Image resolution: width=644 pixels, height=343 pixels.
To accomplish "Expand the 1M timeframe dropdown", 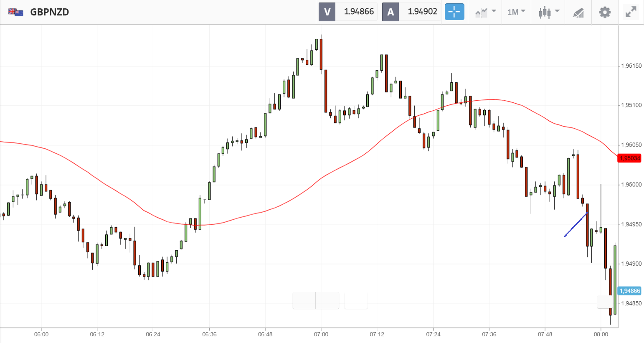I will click(516, 12).
